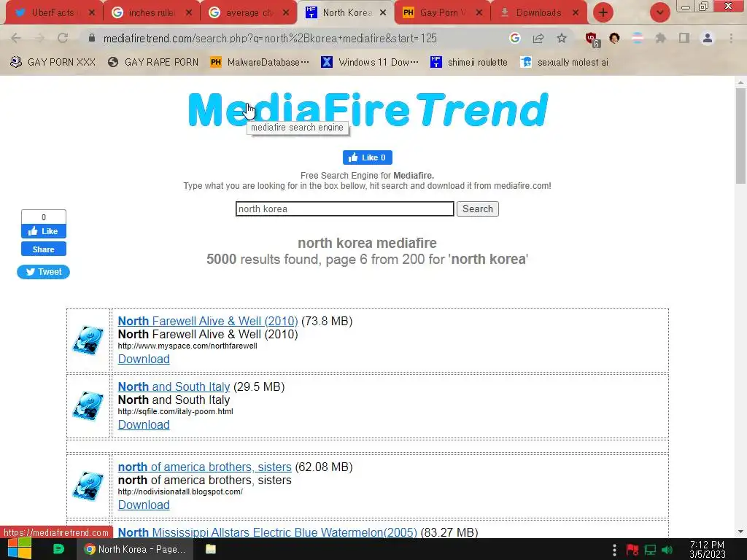Click disk icon beside north of america result
747x560 pixels.
click(x=88, y=486)
